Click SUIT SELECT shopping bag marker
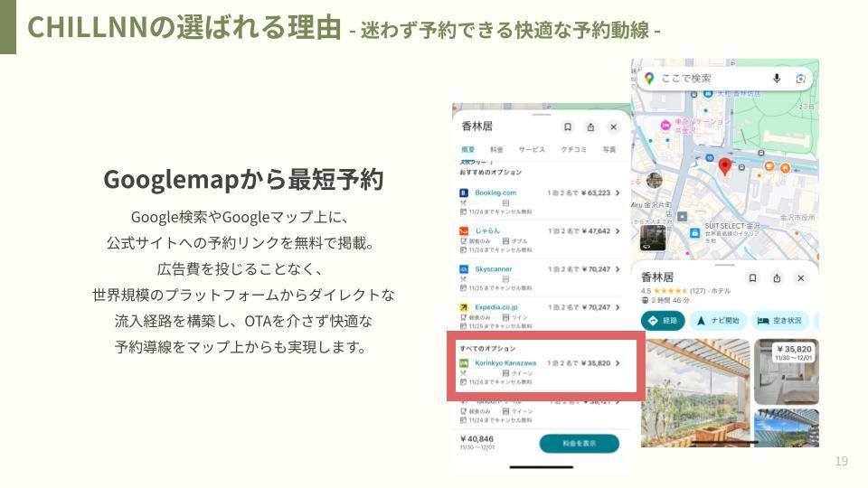Screen dimensions: 868x488 [694, 233]
